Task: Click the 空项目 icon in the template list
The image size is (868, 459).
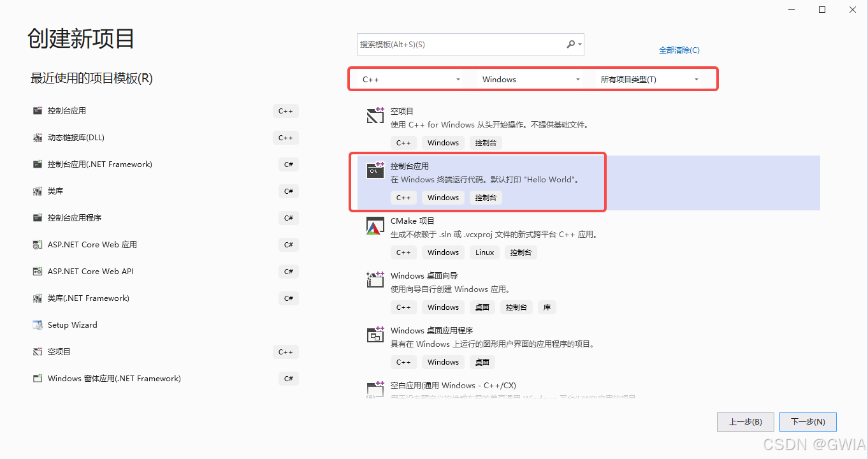Action: 375,115
